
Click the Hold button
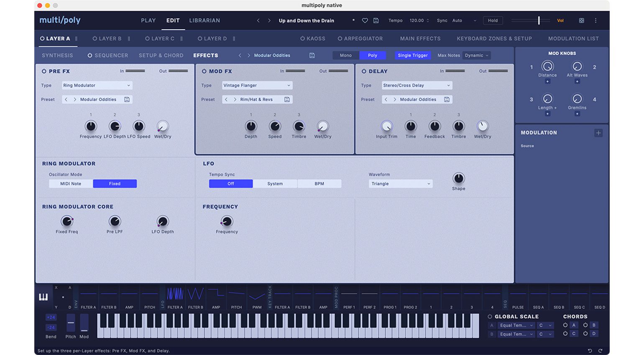(x=493, y=20)
